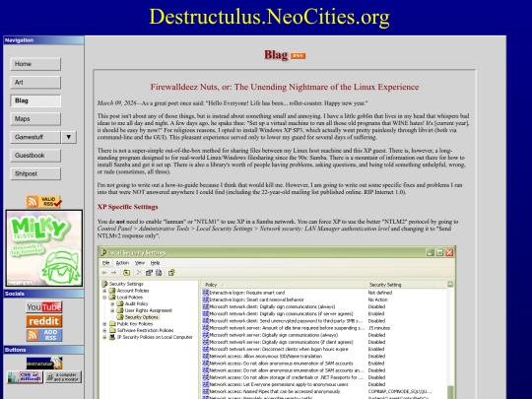
Task: Click the 'a computer and a monitor' badge
Action: [63, 377]
